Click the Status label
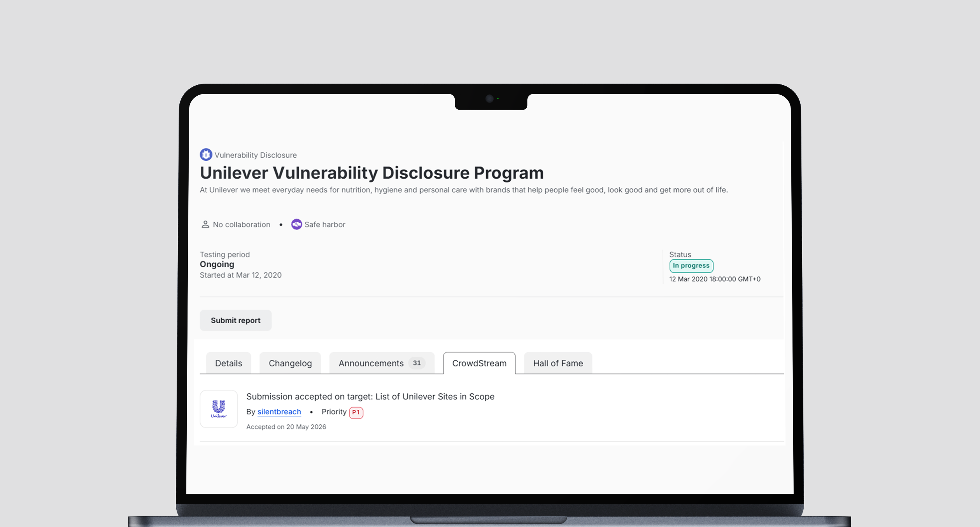The image size is (980, 527). (680, 254)
